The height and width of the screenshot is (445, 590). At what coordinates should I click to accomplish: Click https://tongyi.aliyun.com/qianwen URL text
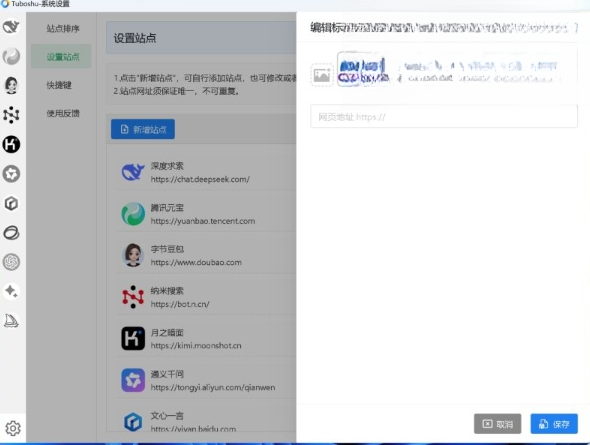pyautogui.click(x=213, y=387)
